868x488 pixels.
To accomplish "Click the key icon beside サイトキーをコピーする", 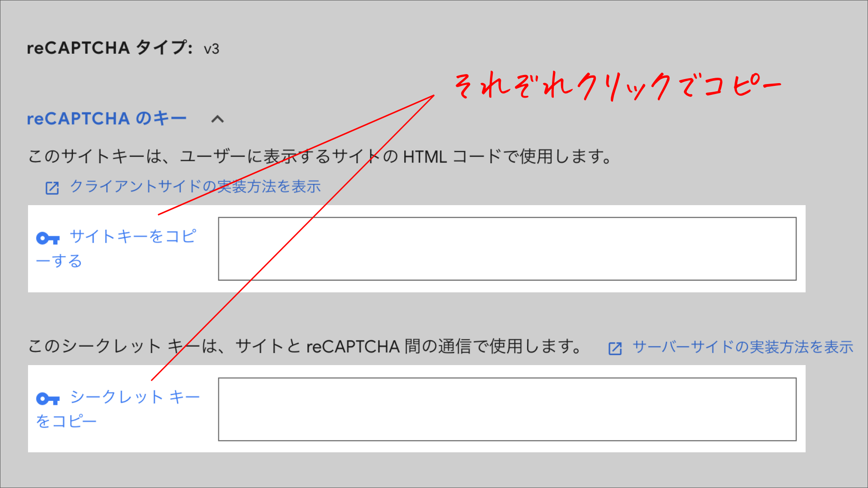I will click(x=48, y=238).
